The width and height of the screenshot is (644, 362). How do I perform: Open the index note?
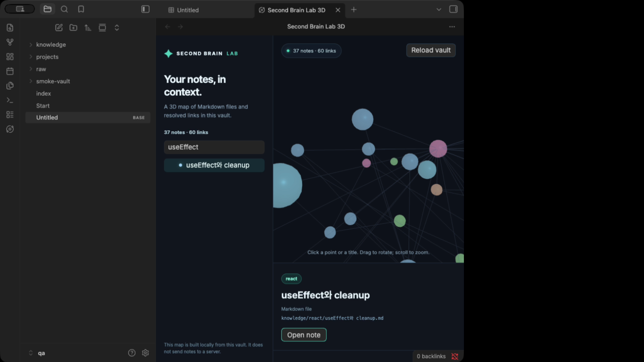point(88,94)
